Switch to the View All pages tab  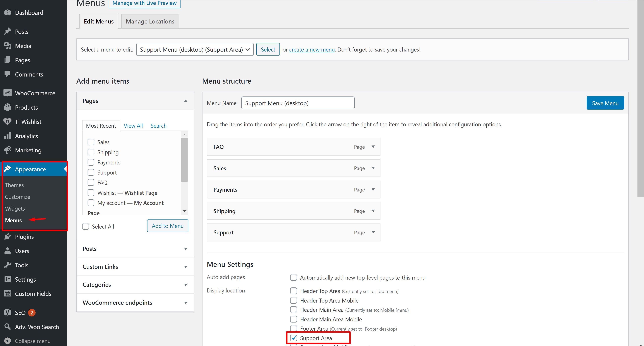[x=133, y=126]
